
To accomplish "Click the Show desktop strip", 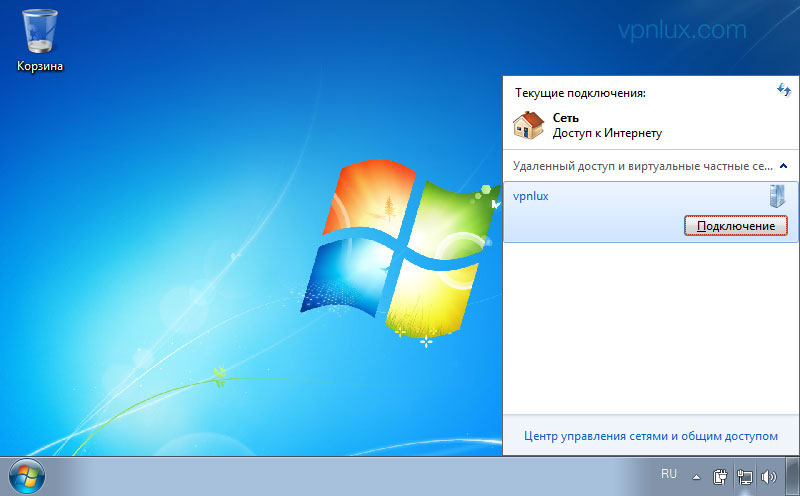I will point(793,477).
